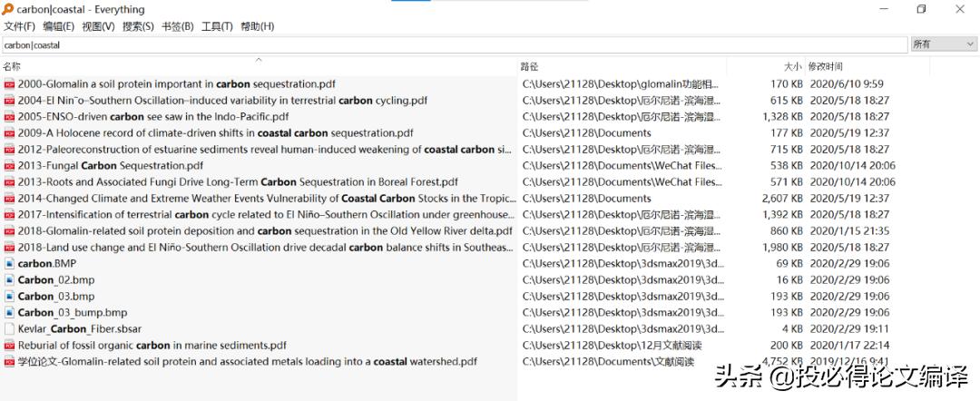This screenshot has height=401, width=980.
Task: Open the 所有 filter dropdown
Action: pyautogui.click(x=943, y=44)
